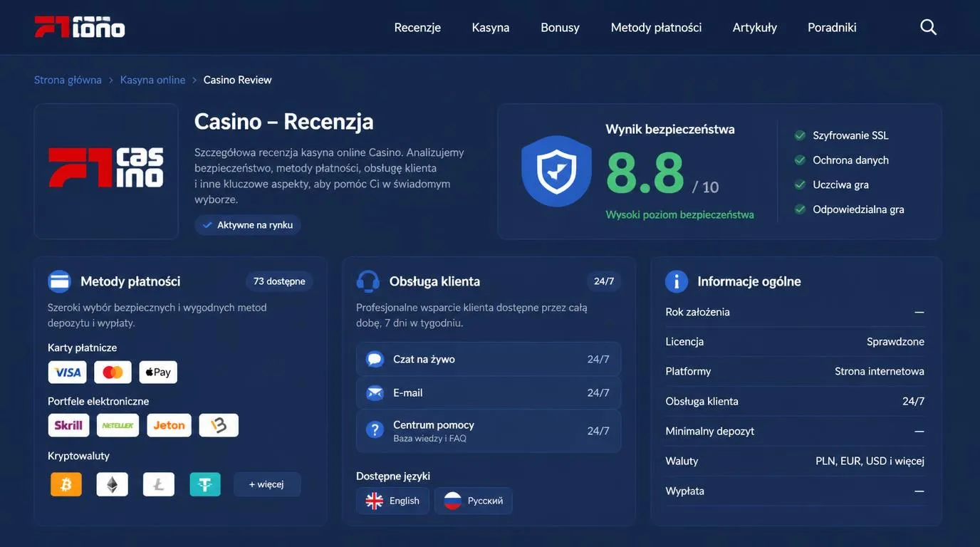
Task: Visit the Poradniki navigation item
Action: tap(832, 28)
